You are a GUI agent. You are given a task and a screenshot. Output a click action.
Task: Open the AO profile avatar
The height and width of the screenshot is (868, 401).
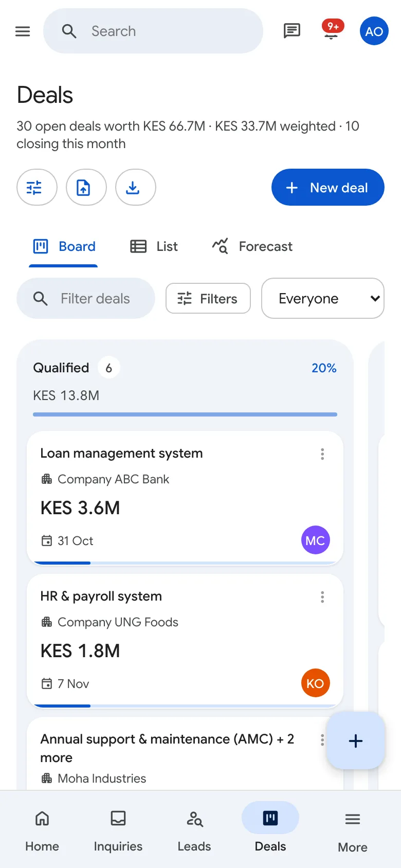click(374, 31)
